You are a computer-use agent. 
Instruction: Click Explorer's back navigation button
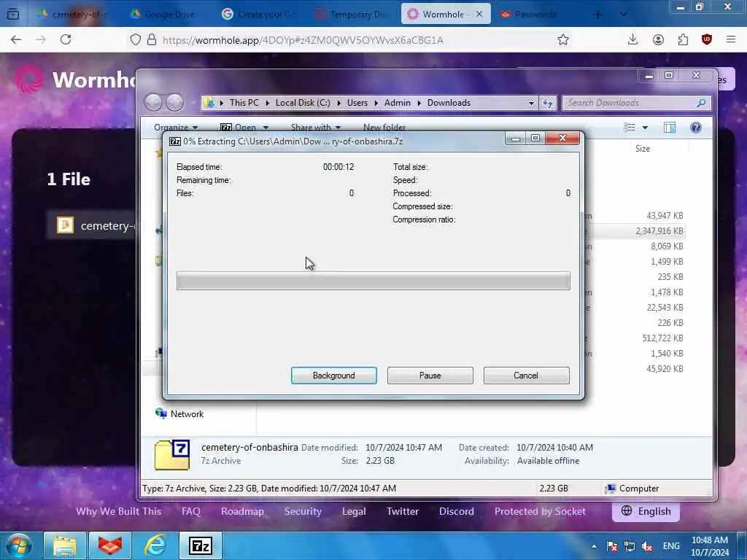click(x=153, y=102)
